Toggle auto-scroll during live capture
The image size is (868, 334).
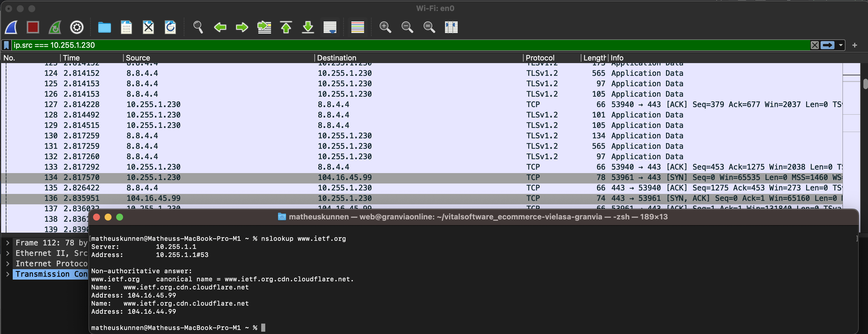[329, 27]
